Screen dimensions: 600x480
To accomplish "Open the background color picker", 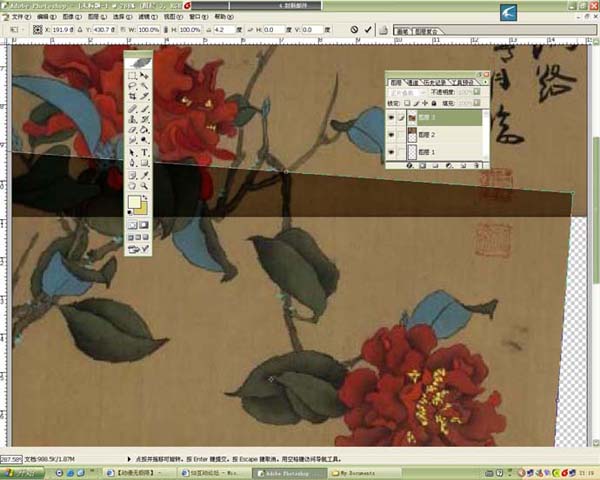I will click(x=142, y=209).
